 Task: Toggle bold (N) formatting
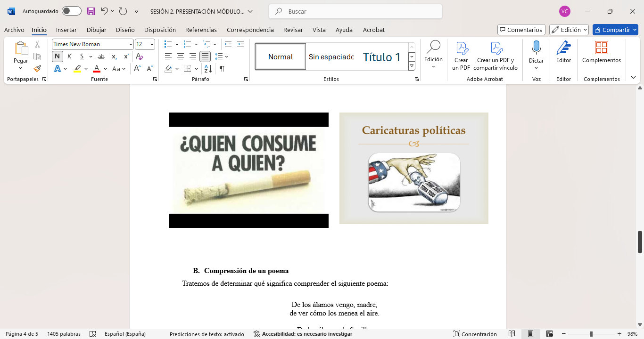click(57, 56)
